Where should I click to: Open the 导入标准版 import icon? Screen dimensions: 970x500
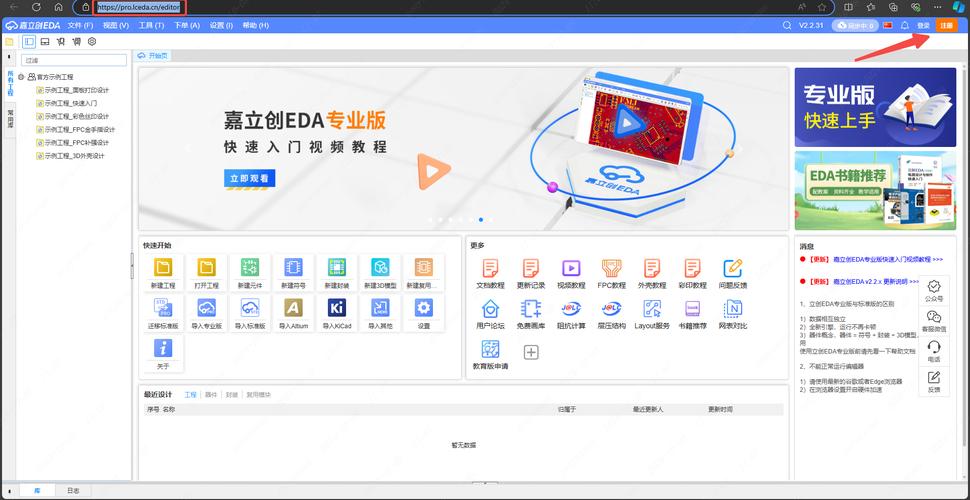(250, 308)
